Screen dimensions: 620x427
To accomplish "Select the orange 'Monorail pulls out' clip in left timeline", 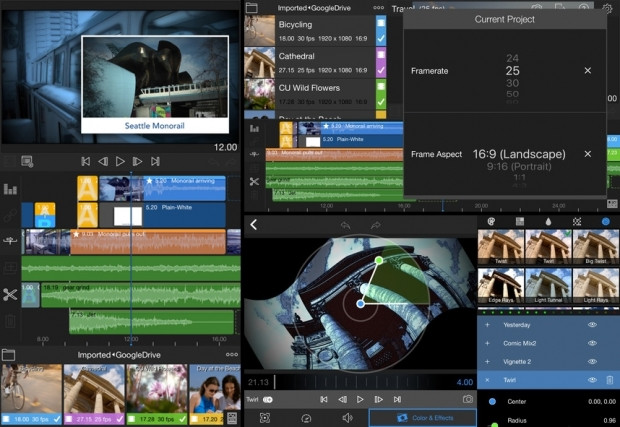I will (147, 242).
